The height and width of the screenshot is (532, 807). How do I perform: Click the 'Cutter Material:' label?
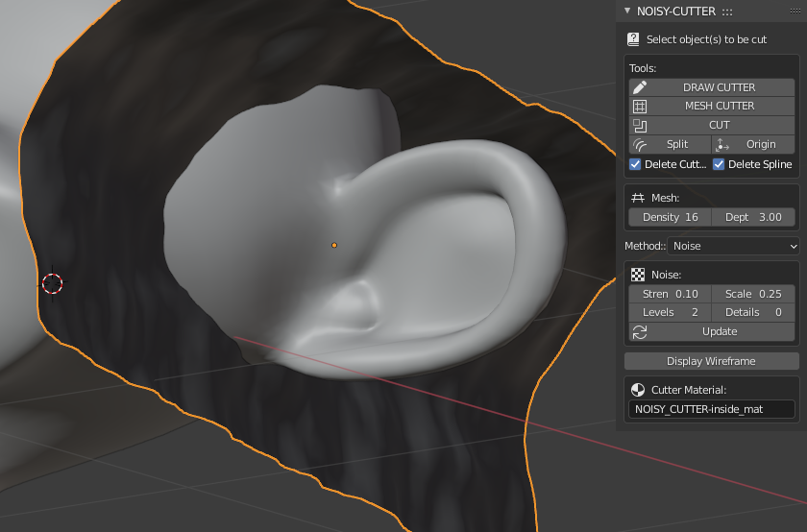689,390
